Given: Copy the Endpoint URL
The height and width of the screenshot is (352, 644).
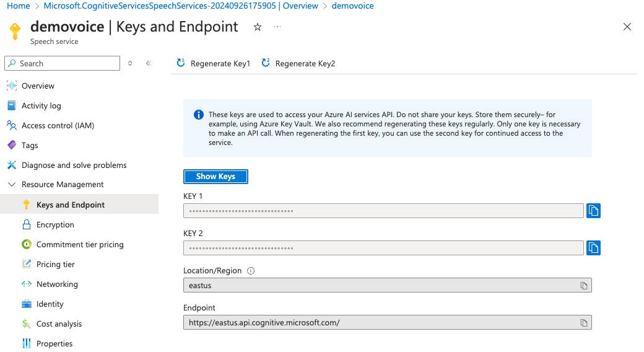Looking at the screenshot, I should click(583, 323).
